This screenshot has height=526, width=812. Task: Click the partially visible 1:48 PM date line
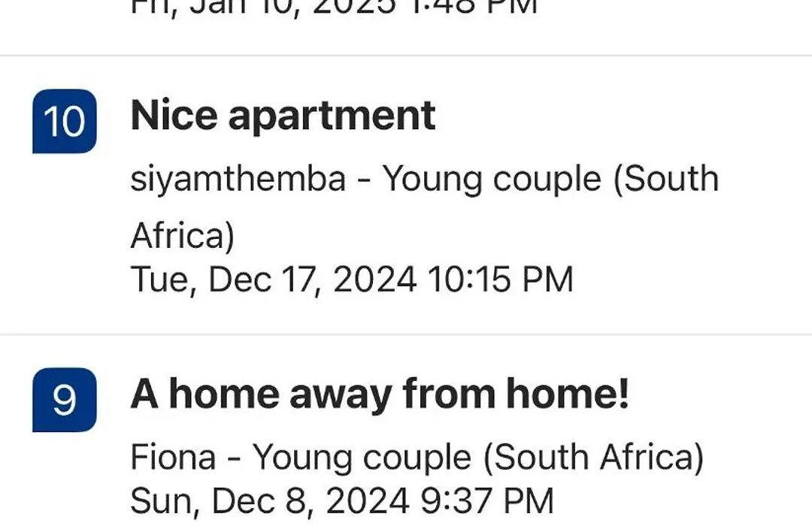pos(334,8)
